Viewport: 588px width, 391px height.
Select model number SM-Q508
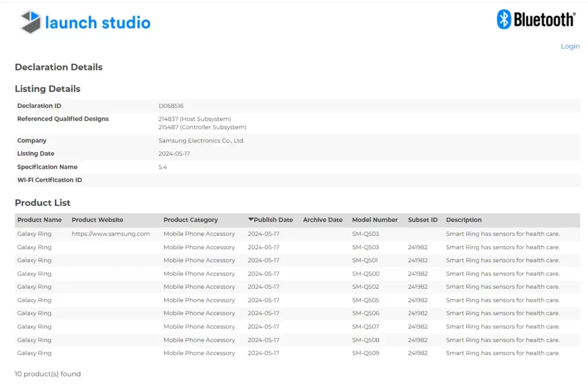[x=366, y=340]
